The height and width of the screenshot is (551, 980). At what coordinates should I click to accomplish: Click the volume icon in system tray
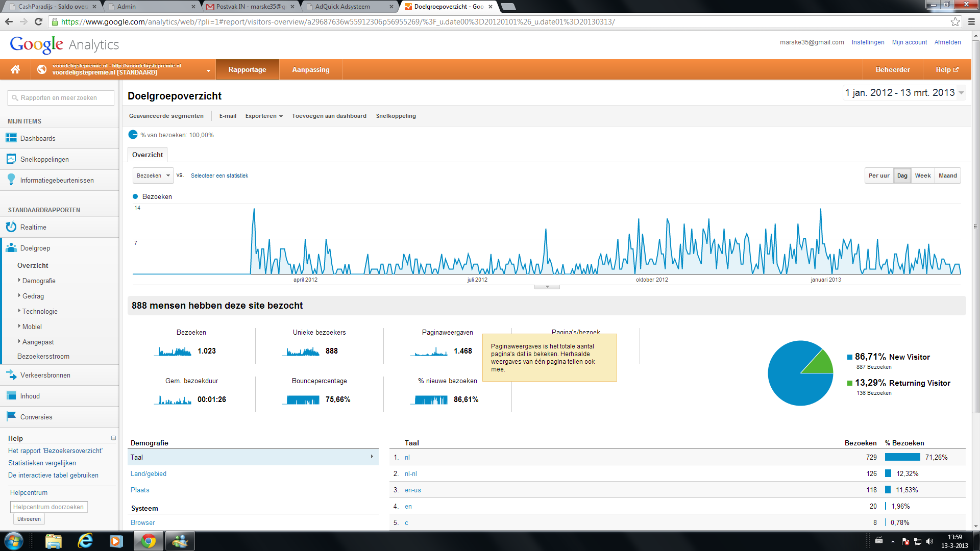[x=929, y=541]
